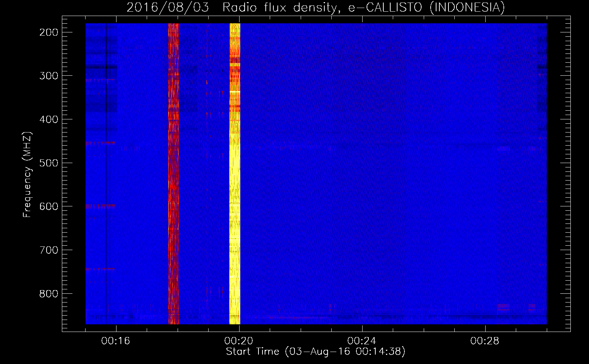Click the 300 frequency tick label

(49, 76)
